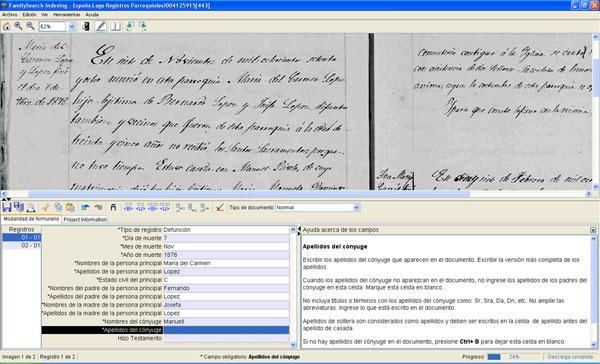The height and width of the screenshot is (364, 600).
Task: Toggle the invert image icon
Action: (86, 26)
